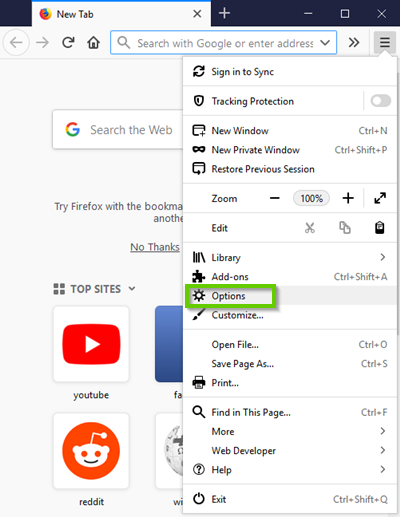Viewport: 400px width, 517px height.
Task: Select Sign in to Sync text
Action: coord(243,72)
